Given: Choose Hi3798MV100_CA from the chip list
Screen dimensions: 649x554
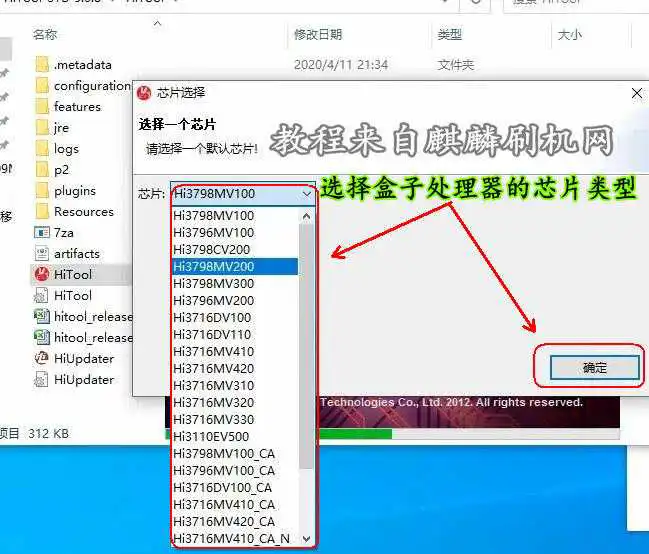Looking at the screenshot, I should point(235,454).
